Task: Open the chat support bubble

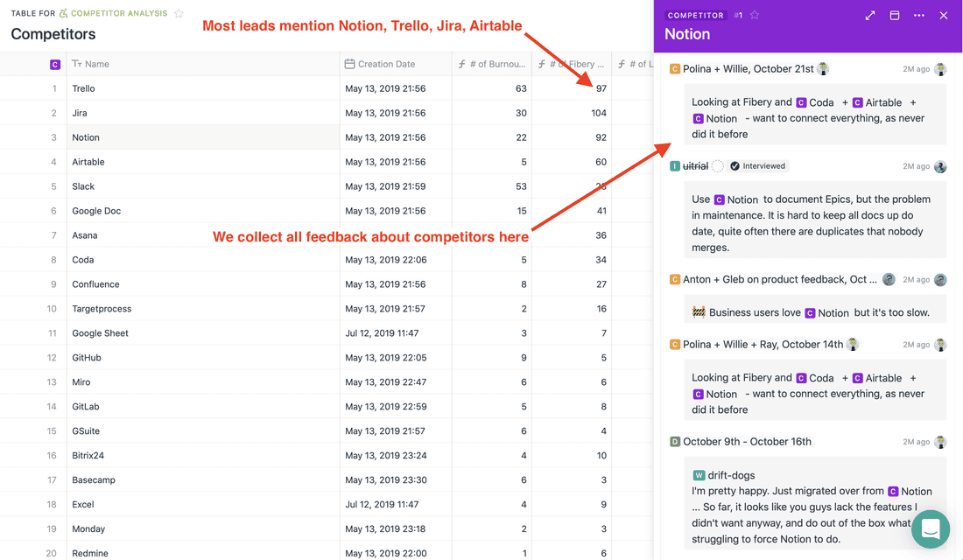Action: (x=930, y=529)
